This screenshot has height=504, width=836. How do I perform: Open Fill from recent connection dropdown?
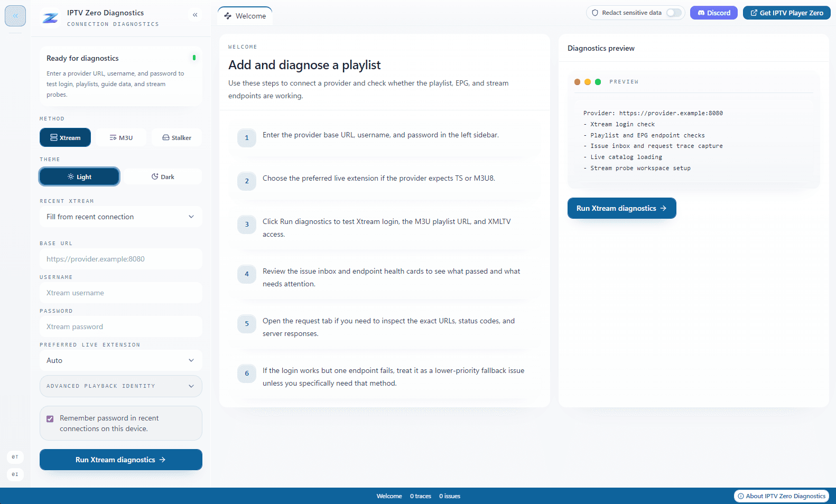pyautogui.click(x=120, y=217)
